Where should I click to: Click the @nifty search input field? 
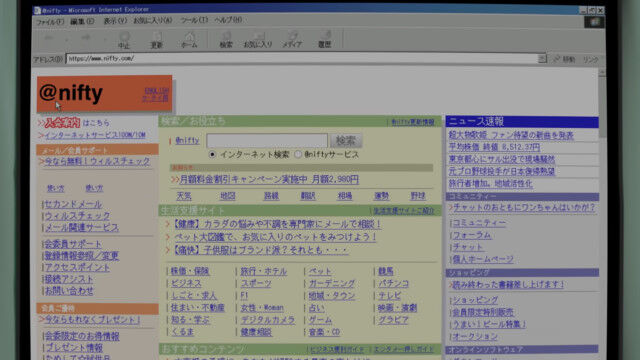(267, 141)
